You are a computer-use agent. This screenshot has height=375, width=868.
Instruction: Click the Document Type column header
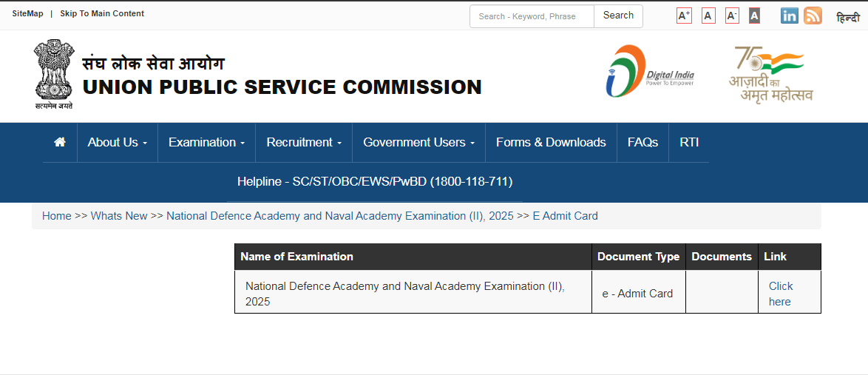pyautogui.click(x=638, y=257)
